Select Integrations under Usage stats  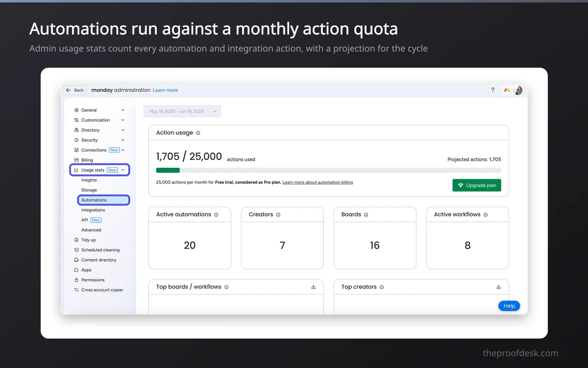(93, 210)
